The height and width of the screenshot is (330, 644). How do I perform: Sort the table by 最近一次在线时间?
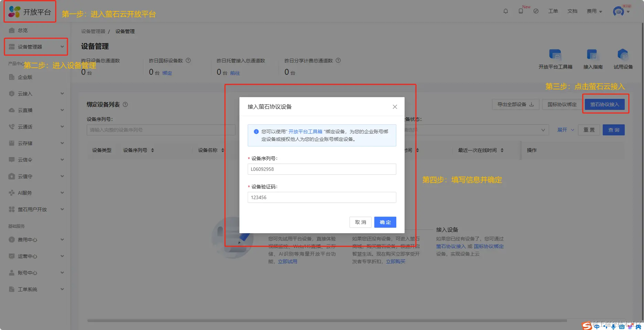pyautogui.click(x=502, y=150)
